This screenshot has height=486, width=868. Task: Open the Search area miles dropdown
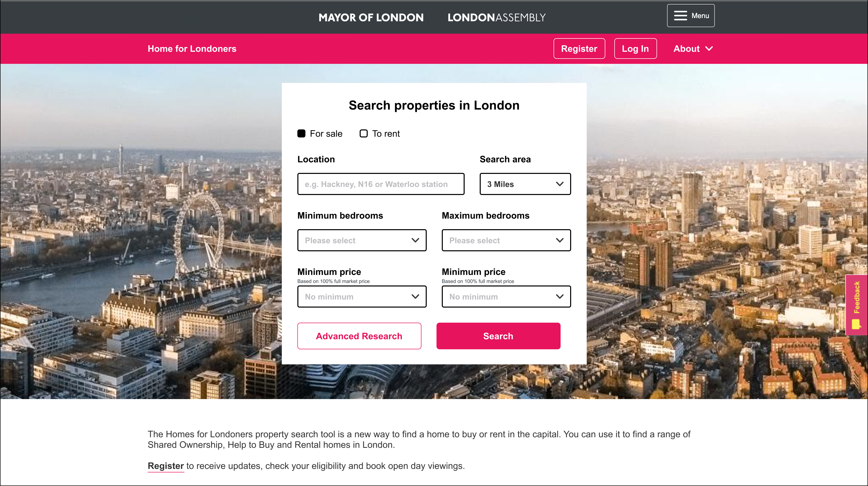[525, 184]
